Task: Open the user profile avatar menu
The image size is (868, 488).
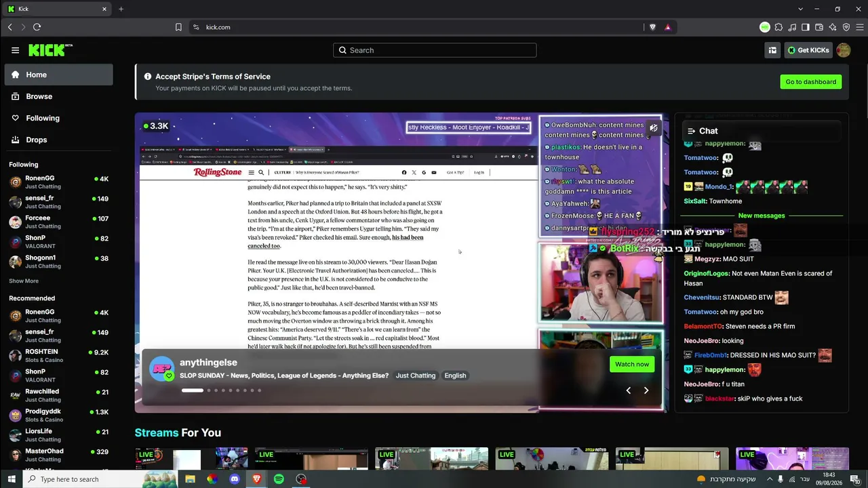Action: (844, 50)
